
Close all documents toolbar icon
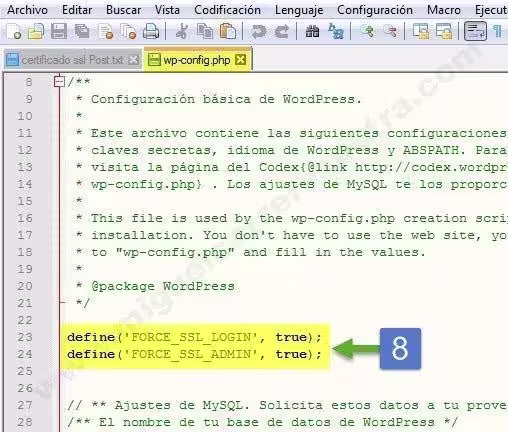click(x=128, y=32)
